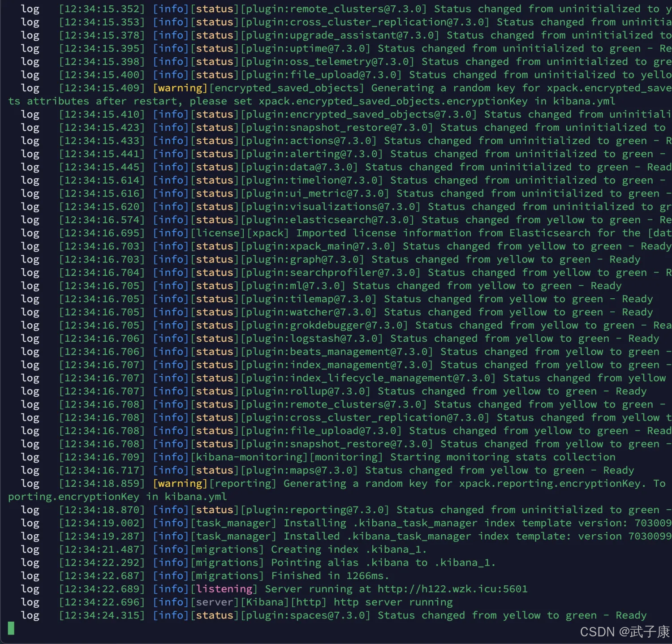Viewport: 672px width, 644px height.
Task: Click plugin:spaces@7.3.0 text
Action: 306,615
